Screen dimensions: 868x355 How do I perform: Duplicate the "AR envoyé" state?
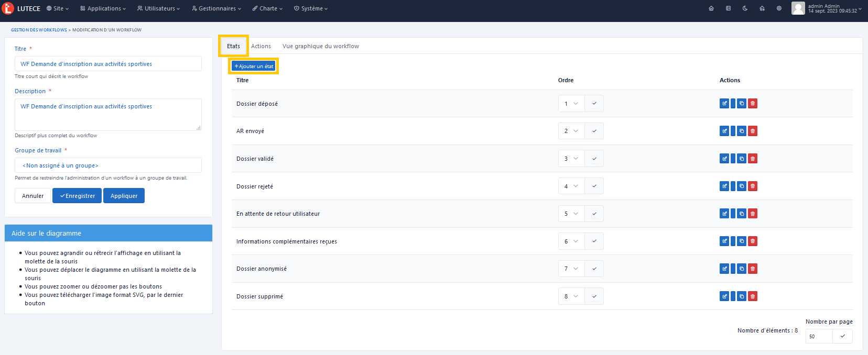click(742, 131)
